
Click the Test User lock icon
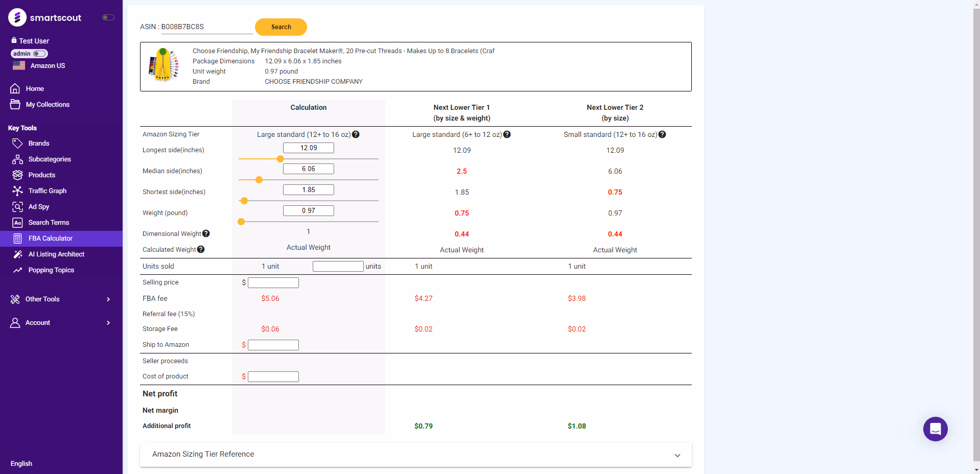tap(14, 40)
